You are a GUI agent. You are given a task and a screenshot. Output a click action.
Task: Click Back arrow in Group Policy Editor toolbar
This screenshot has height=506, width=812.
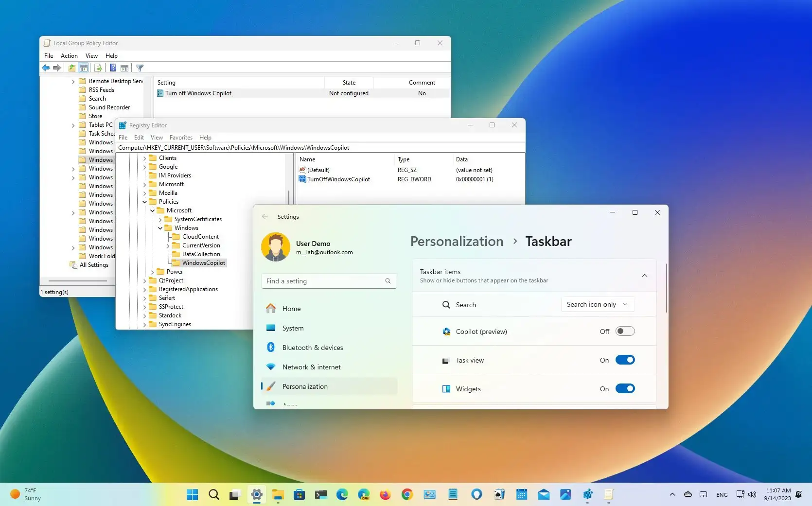tap(46, 68)
